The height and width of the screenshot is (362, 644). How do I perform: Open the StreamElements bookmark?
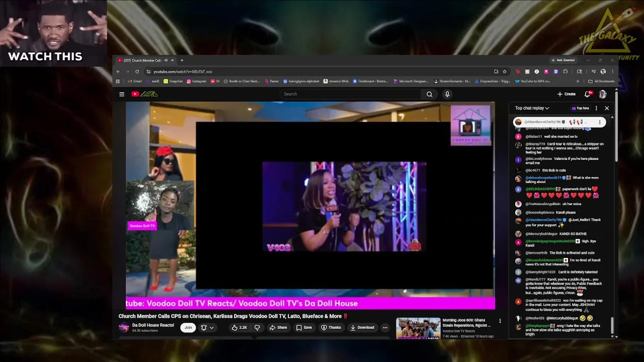pos(452,81)
